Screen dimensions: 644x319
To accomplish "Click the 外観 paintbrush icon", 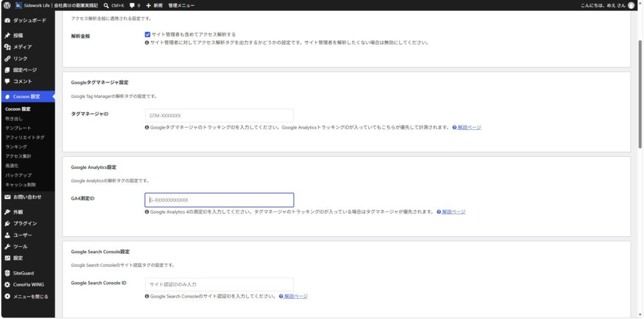I will [8, 212].
